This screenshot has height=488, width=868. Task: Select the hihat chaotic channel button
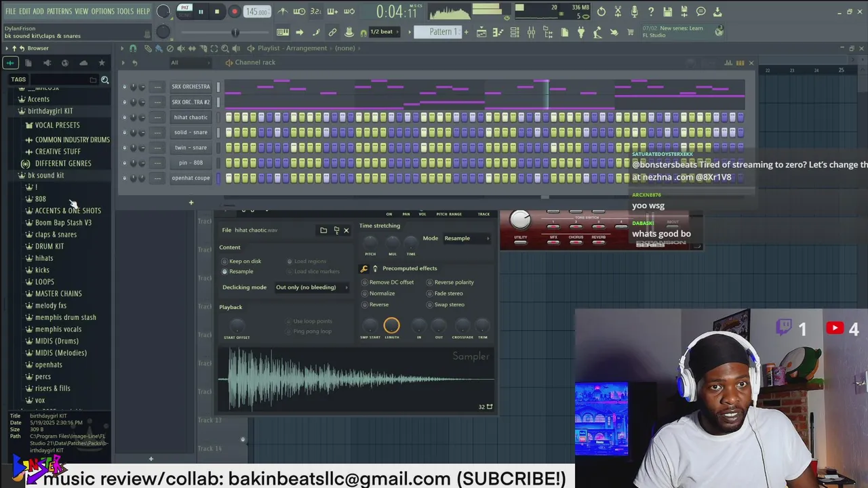coord(191,117)
